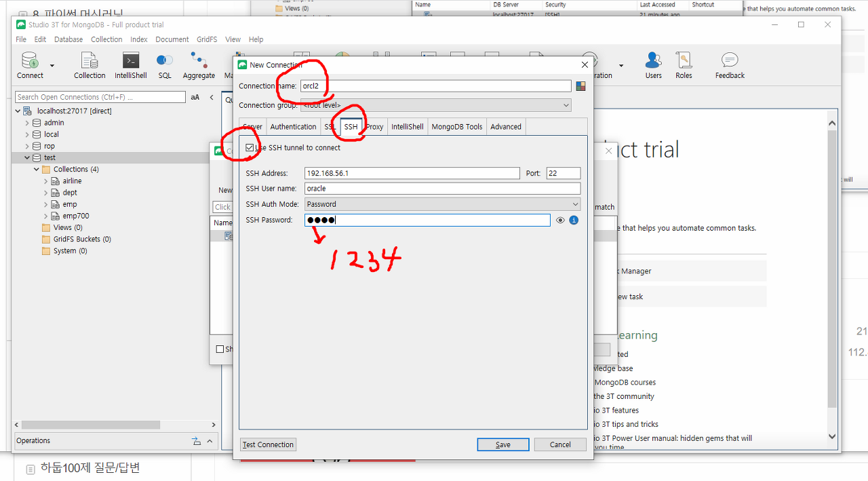Switch to the IntelliShell connection tab
868x481 pixels.
(407, 127)
